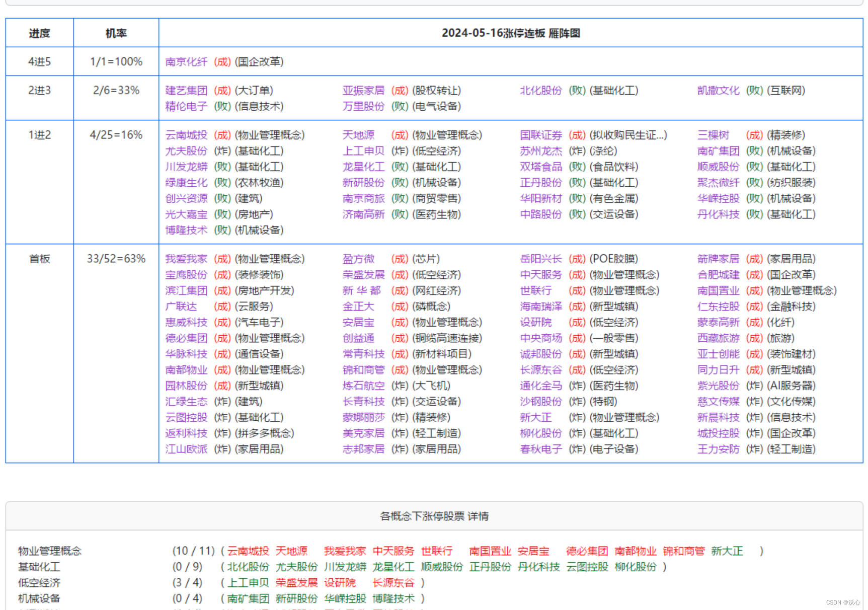The width and height of the screenshot is (868, 610).
Task: Select 苏州龙杰 stock link
Action: click(x=541, y=151)
